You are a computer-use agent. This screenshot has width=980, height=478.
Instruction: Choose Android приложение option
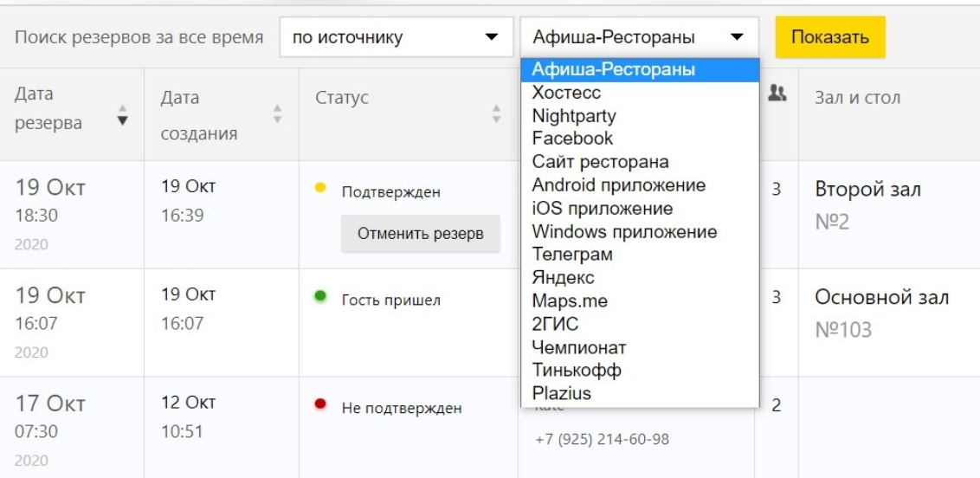(x=618, y=185)
